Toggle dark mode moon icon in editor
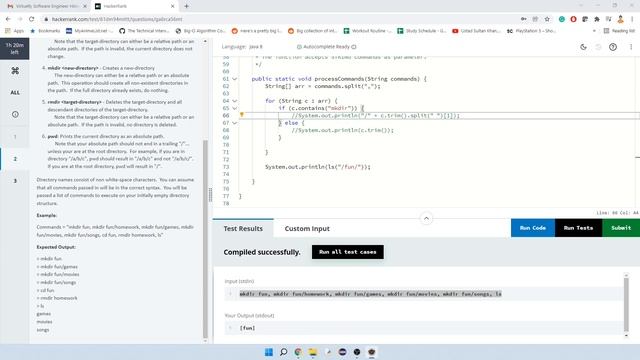The height and width of the screenshot is (360, 640). (x=583, y=47)
